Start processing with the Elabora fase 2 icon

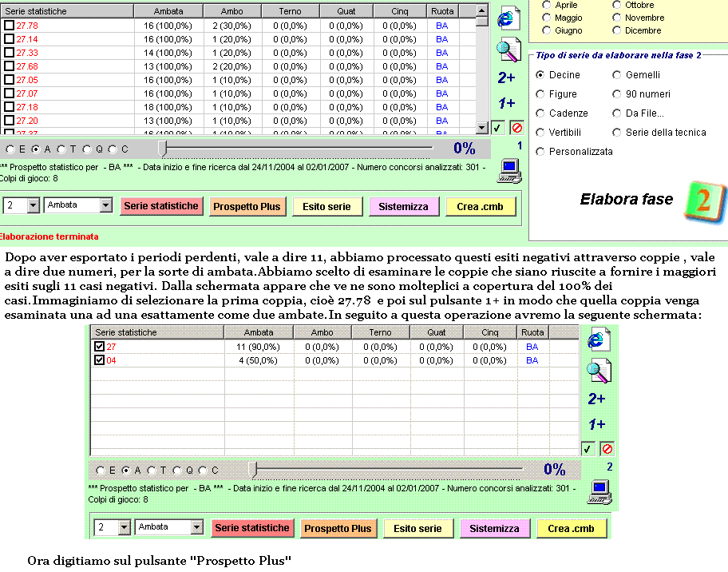coord(704,201)
